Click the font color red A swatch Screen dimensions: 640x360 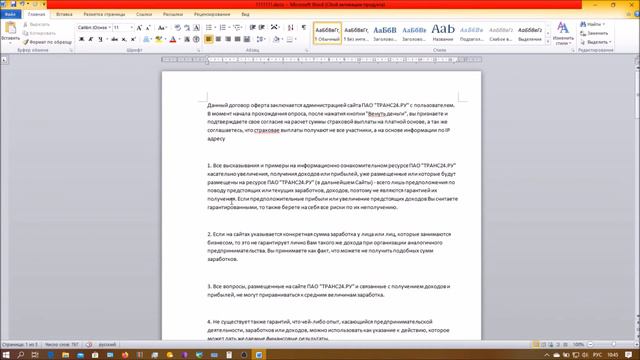click(x=173, y=39)
